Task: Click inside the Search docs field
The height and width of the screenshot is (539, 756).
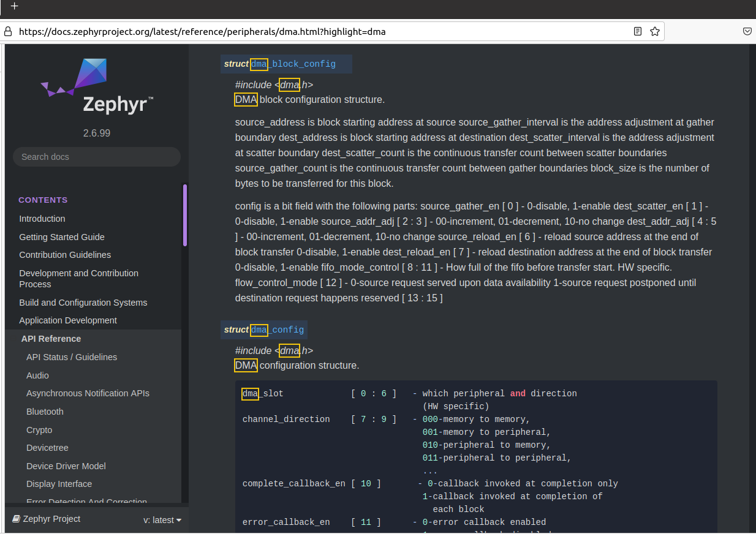Action: pos(96,157)
